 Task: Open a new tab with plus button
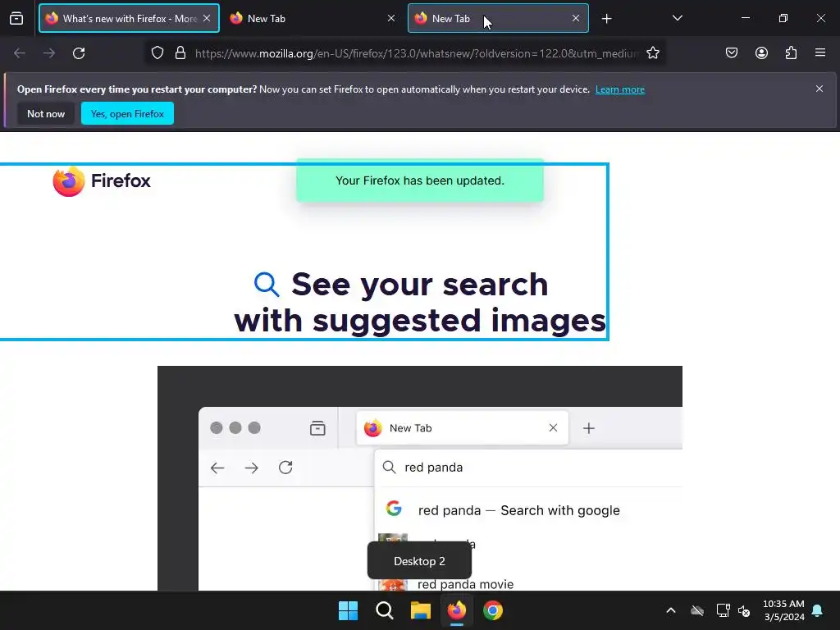click(x=606, y=19)
